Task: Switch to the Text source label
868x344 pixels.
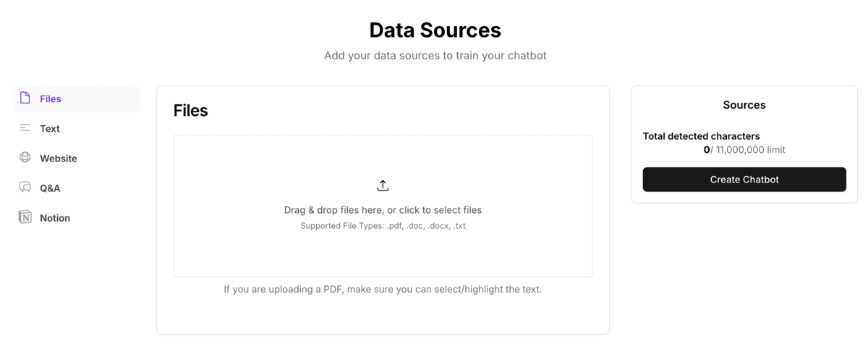Action: point(50,129)
